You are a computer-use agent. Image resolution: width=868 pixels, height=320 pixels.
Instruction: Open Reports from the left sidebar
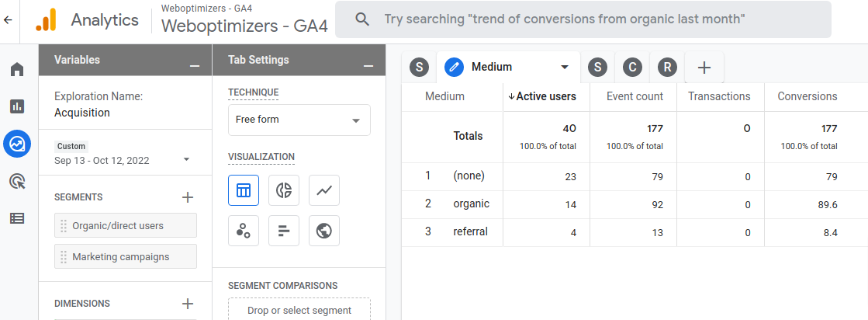[x=17, y=106]
